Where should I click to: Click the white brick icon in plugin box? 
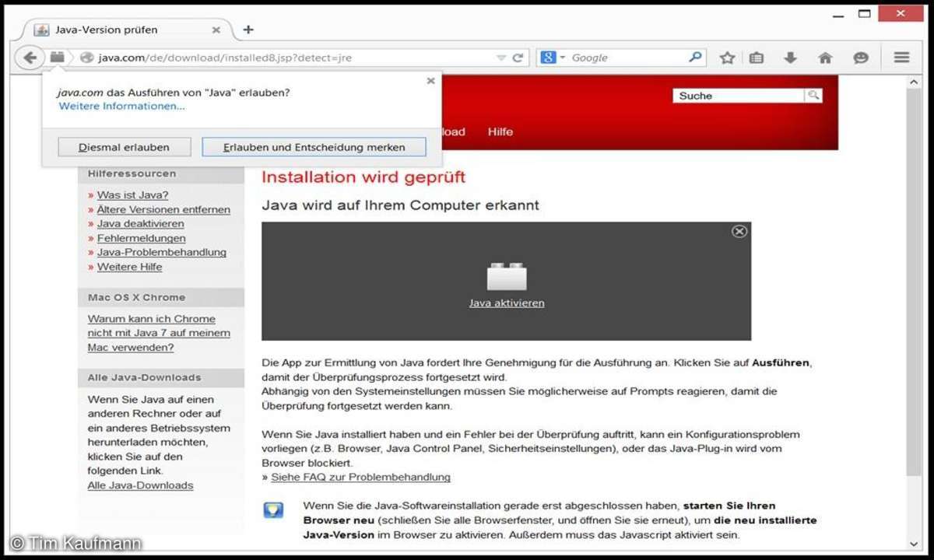[507, 277]
